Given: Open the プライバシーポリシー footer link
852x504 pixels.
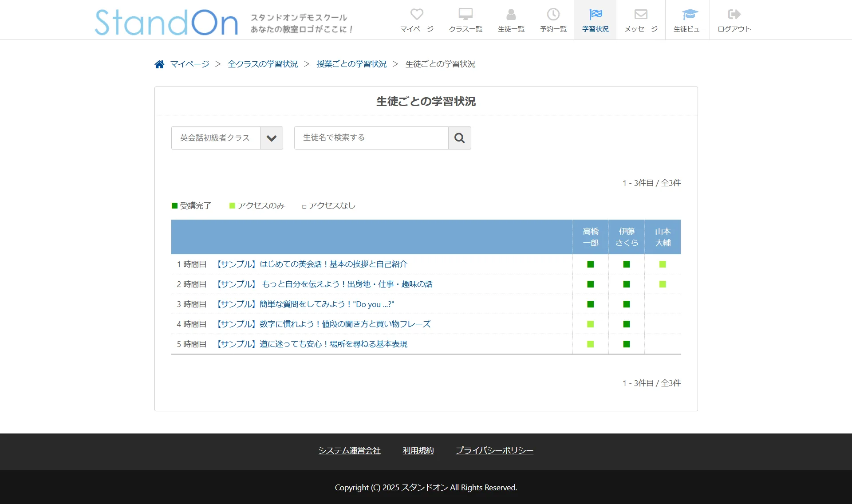Looking at the screenshot, I should click(494, 451).
